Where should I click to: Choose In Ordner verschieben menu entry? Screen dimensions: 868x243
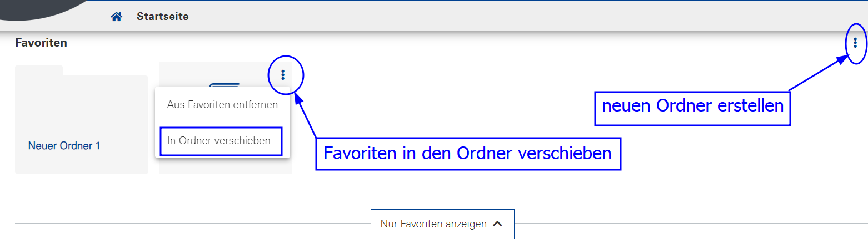(219, 141)
